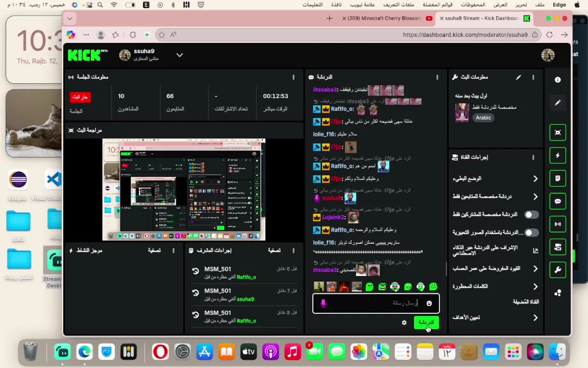
Task: Click the Edge favorites star-list icon
Action: click(116, 35)
